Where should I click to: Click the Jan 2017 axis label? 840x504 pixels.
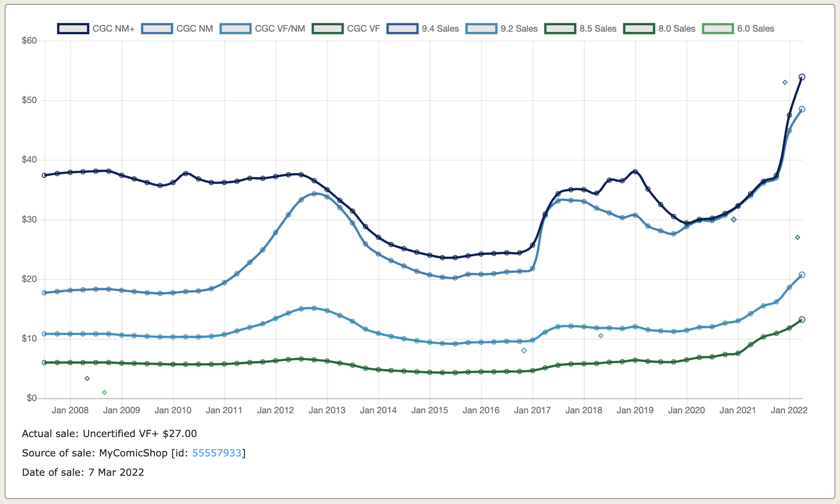pyautogui.click(x=532, y=410)
